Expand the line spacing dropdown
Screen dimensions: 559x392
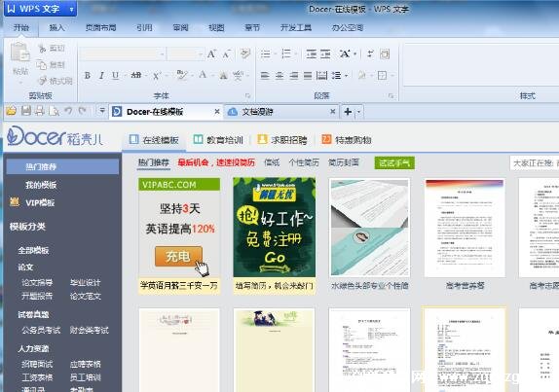click(346, 76)
